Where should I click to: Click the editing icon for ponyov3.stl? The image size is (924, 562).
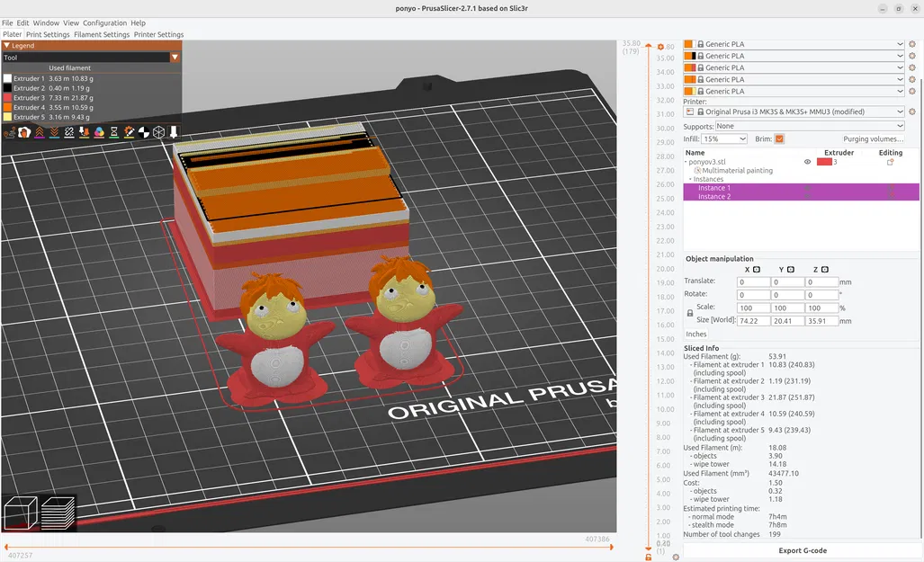click(891, 162)
